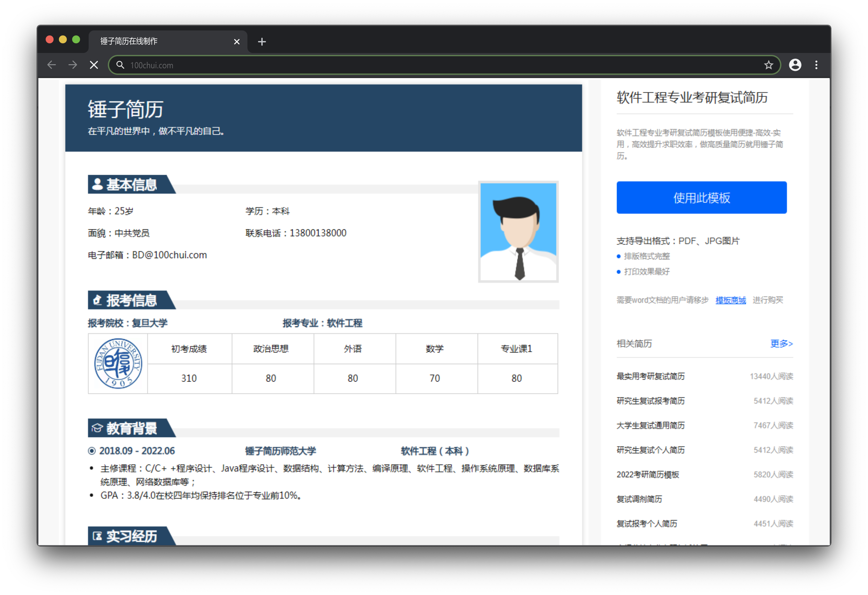Stop page loading with the X button
The height and width of the screenshot is (595, 868).
point(94,65)
